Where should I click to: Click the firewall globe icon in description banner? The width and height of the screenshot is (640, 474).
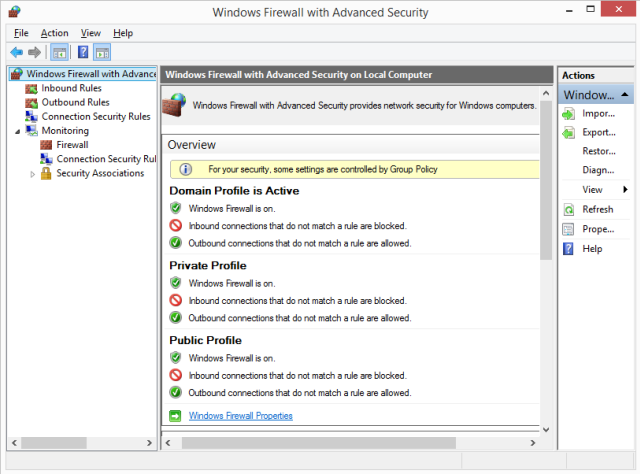pos(174,105)
